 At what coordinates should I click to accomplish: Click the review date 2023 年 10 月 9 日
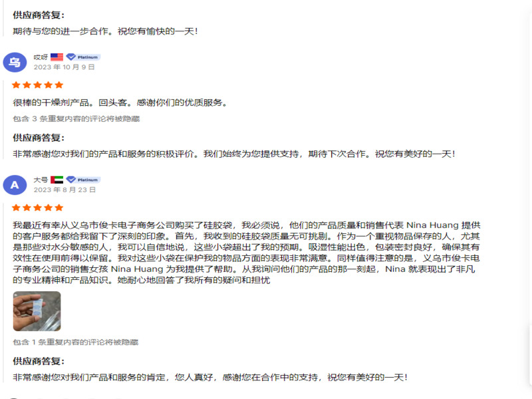click(64, 67)
